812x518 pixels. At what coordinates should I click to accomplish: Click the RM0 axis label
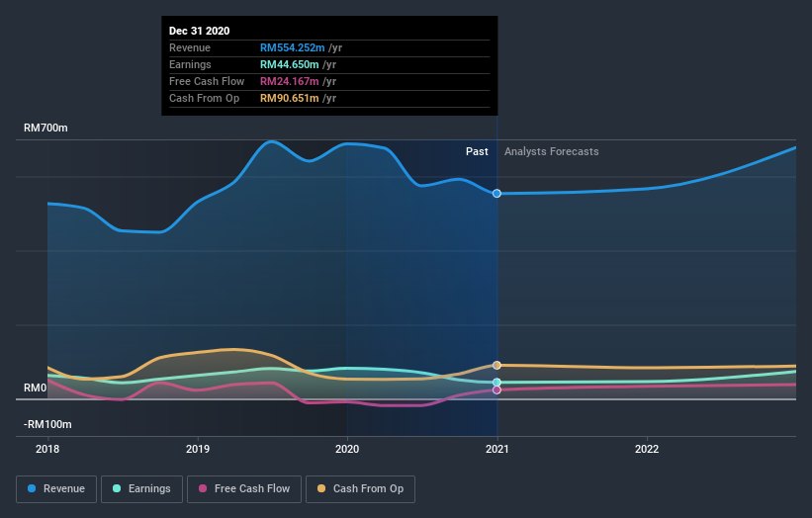[36, 388]
